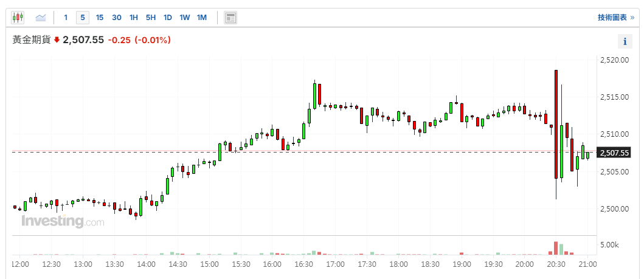Switch chart to 5H timeframe

click(151, 18)
